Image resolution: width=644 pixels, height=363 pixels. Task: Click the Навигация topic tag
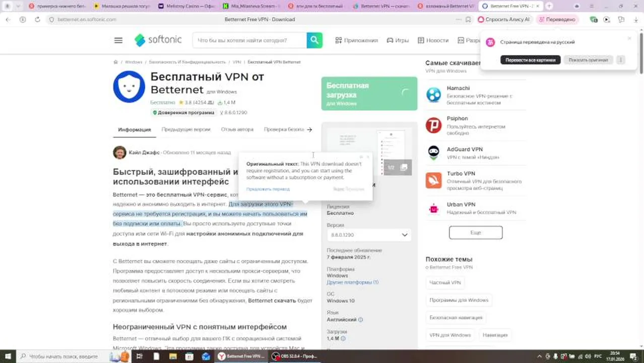pyautogui.click(x=495, y=335)
